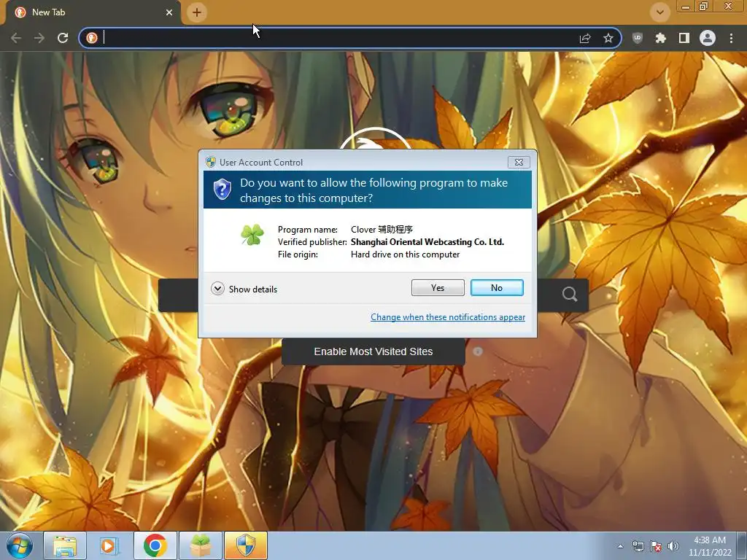Open the profile avatar menu

pos(708,38)
